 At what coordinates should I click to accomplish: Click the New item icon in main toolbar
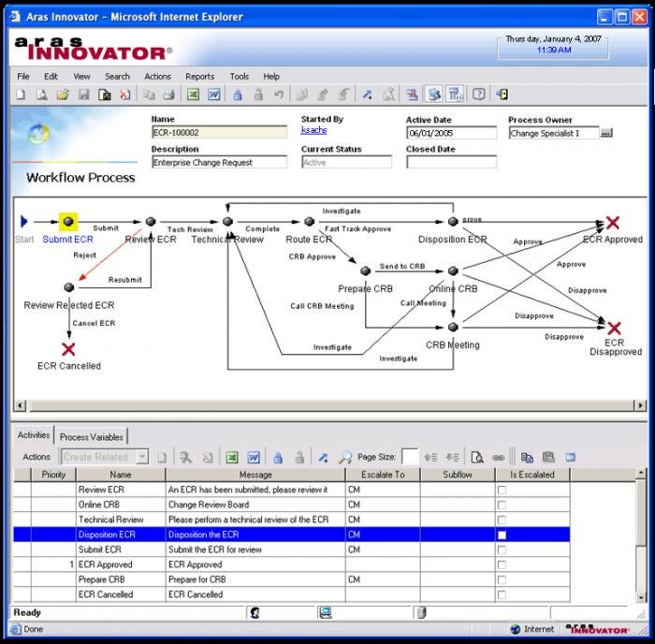21,95
